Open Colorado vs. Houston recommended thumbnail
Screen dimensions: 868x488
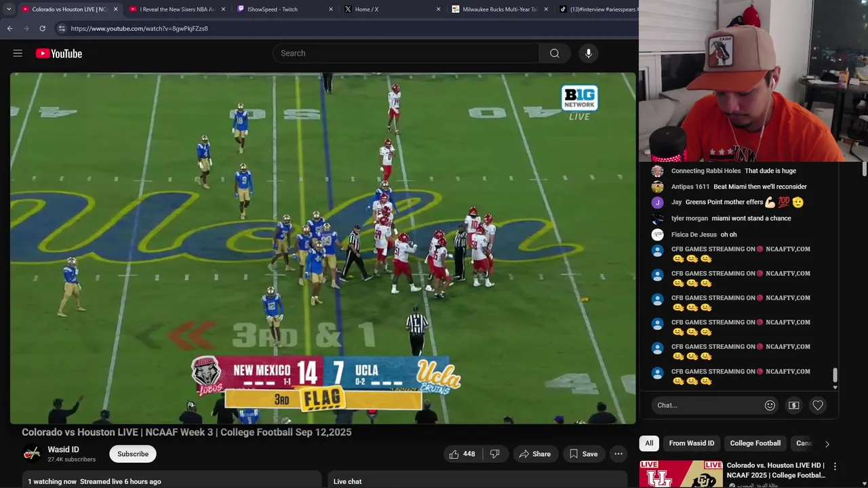pos(681,474)
